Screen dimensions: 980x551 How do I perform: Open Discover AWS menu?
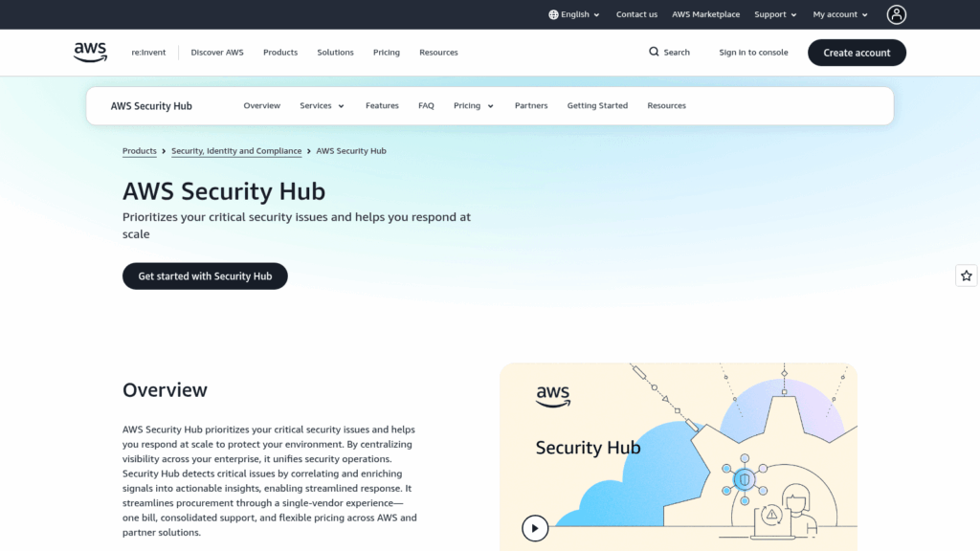[217, 53]
